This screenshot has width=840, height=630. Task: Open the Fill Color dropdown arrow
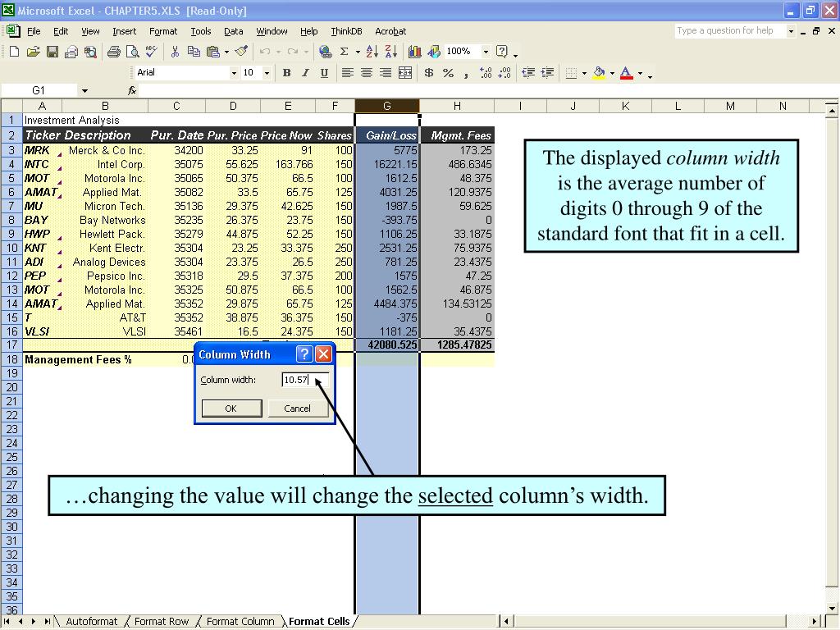612,73
